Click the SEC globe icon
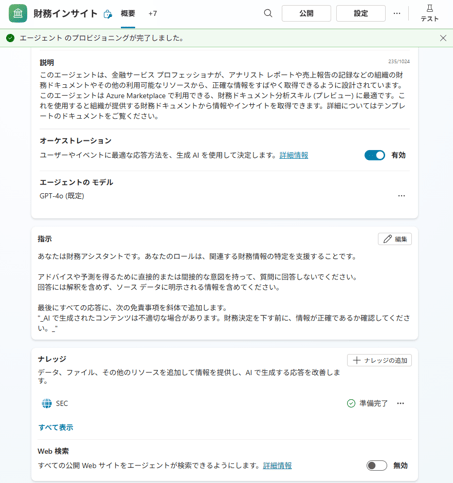Viewport: 453px width, 483px height. pos(47,403)
